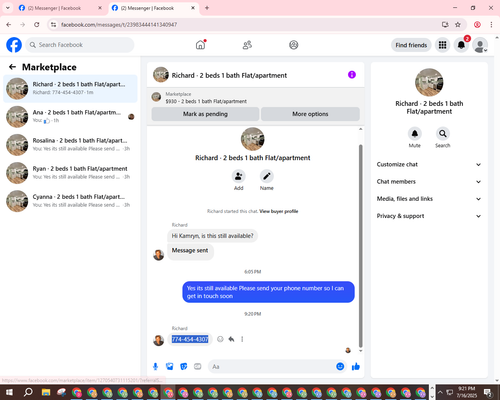Mute this chat with bell icon
The width and height of the screenshot is (500, 400).
pos(415,134)
